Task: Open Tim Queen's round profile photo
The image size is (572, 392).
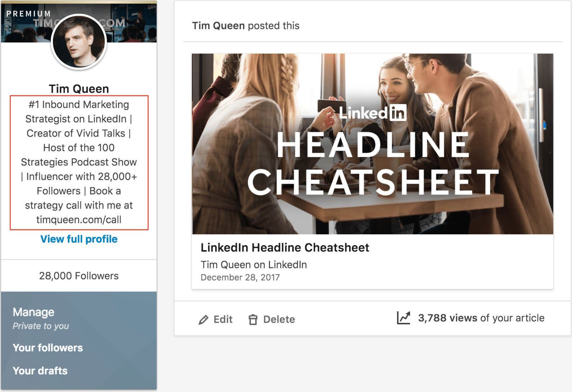Action: point(79,41)
